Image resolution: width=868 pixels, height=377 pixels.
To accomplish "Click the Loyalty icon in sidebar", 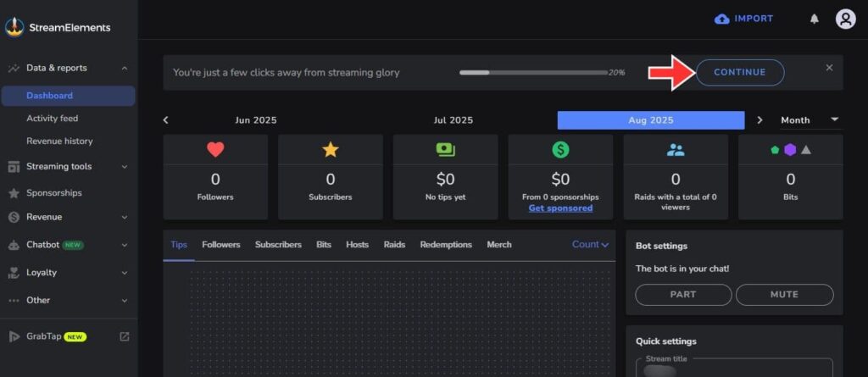I will (x=14, y=272).
